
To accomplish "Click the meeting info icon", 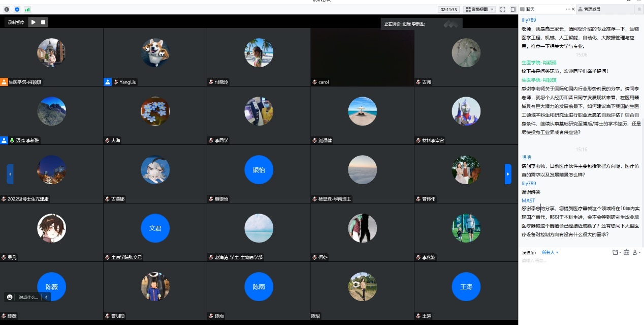I will [x=7, y=9].
